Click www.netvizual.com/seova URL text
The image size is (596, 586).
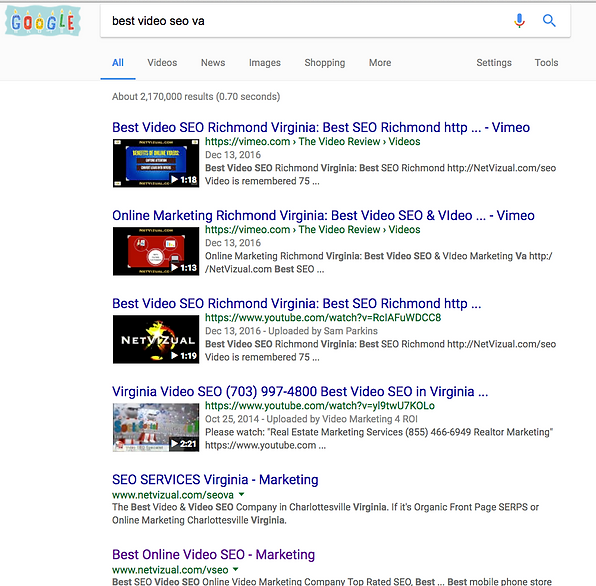point(173,495)
